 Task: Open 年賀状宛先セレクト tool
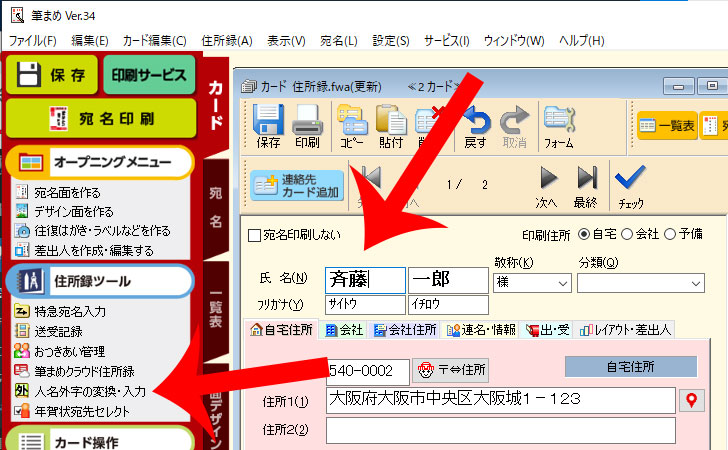pyautogui.click(x=72, y=411)
